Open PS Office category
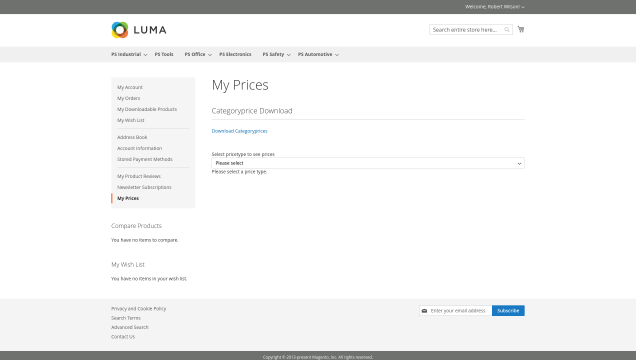640x360 pixels. click(x=195, y=54)
